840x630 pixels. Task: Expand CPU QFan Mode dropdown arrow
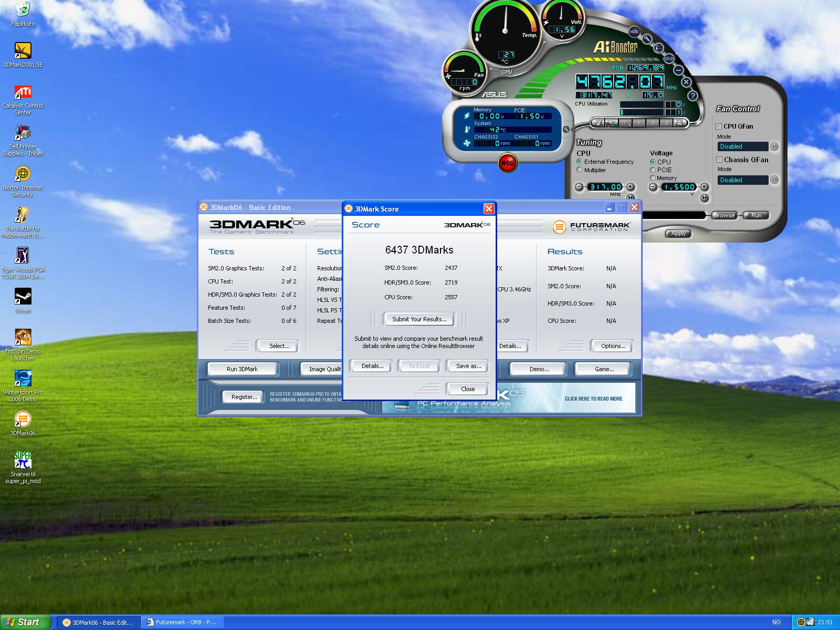774,146
